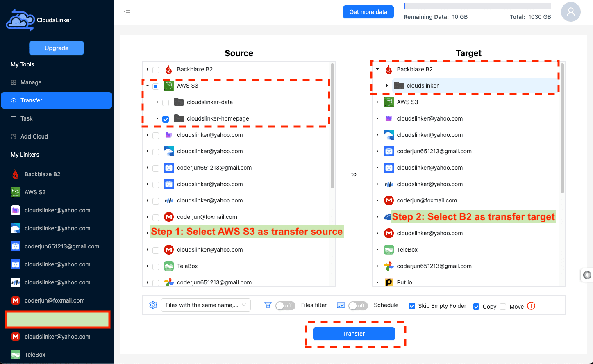The image size is (593, 364).
Task: Click the AWS S3 bucket icon in Target list
Action: tap(389, 102)
